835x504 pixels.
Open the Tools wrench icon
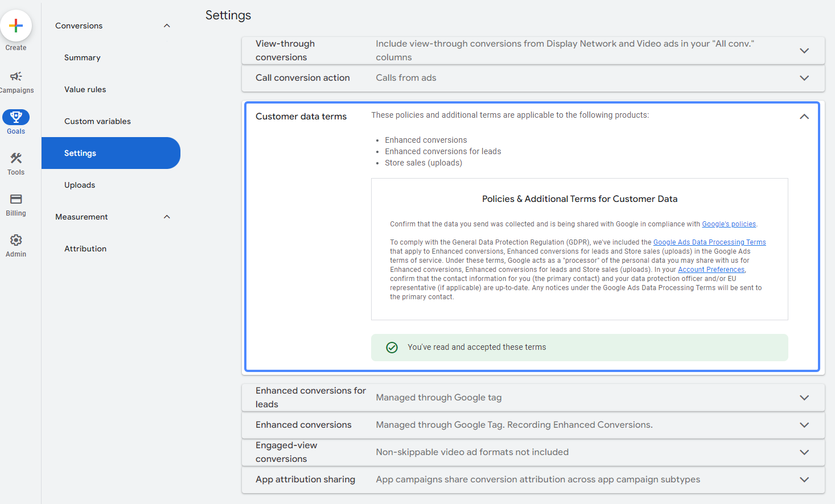(16, 158)
